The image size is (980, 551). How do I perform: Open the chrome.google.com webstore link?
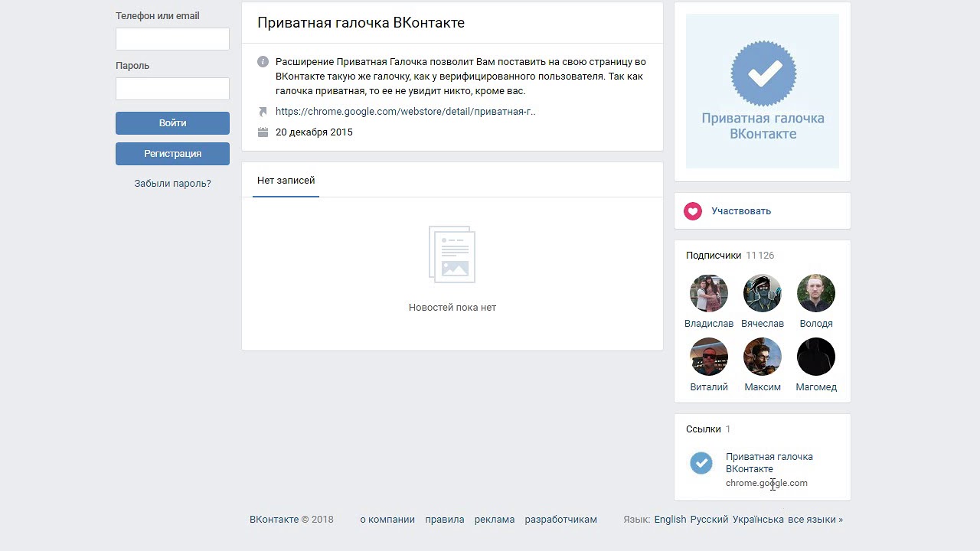405,112
